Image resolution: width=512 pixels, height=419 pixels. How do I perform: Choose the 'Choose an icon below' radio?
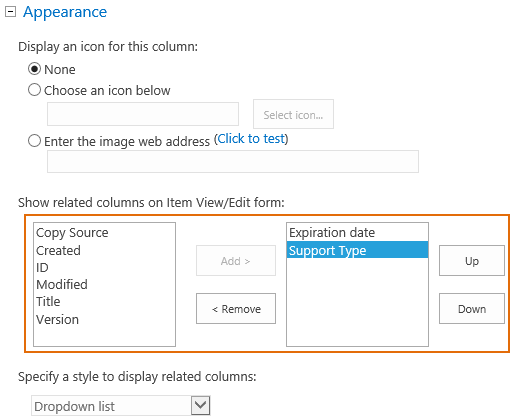click(34, 90)
